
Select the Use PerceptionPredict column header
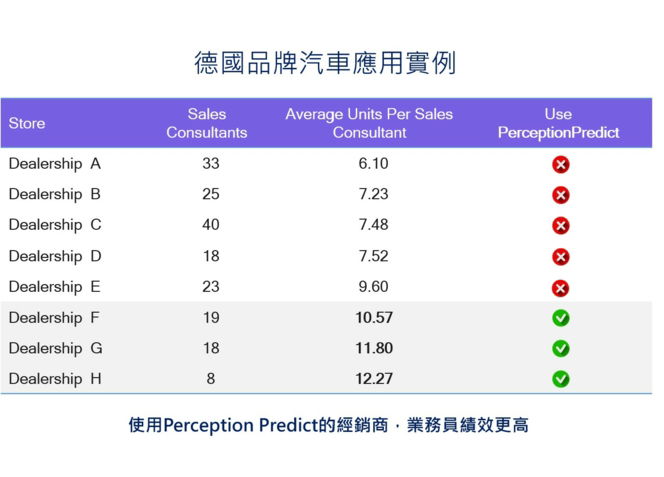[558, 124]
